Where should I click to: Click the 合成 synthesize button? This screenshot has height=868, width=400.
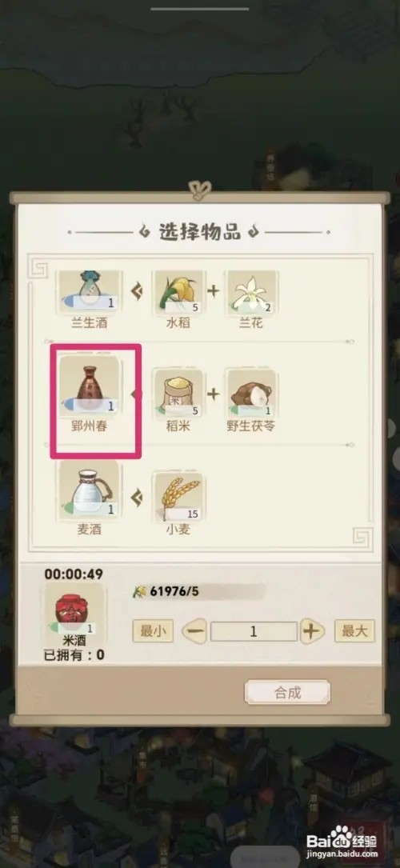288,692
